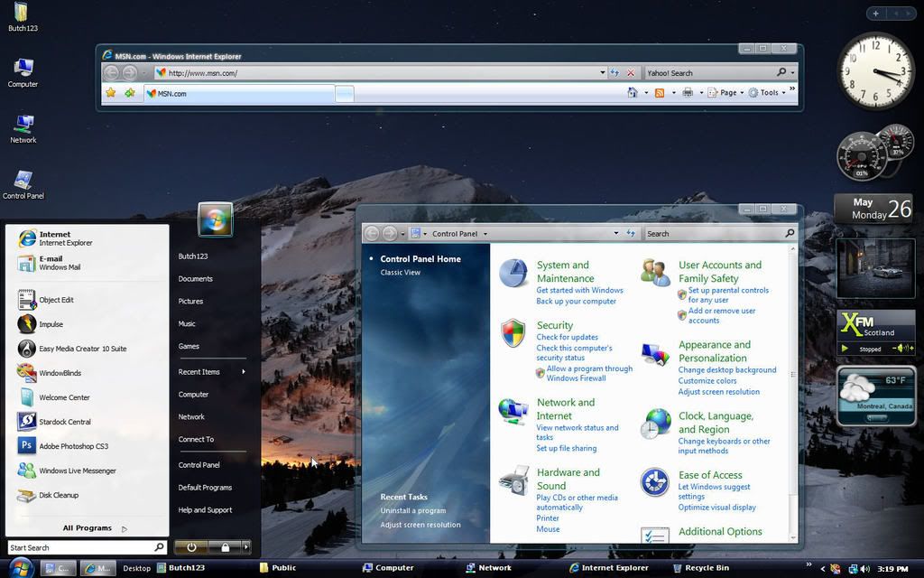924x578 pixels.
Task: Adjust XFM gadget volume control
Action: 904,349
